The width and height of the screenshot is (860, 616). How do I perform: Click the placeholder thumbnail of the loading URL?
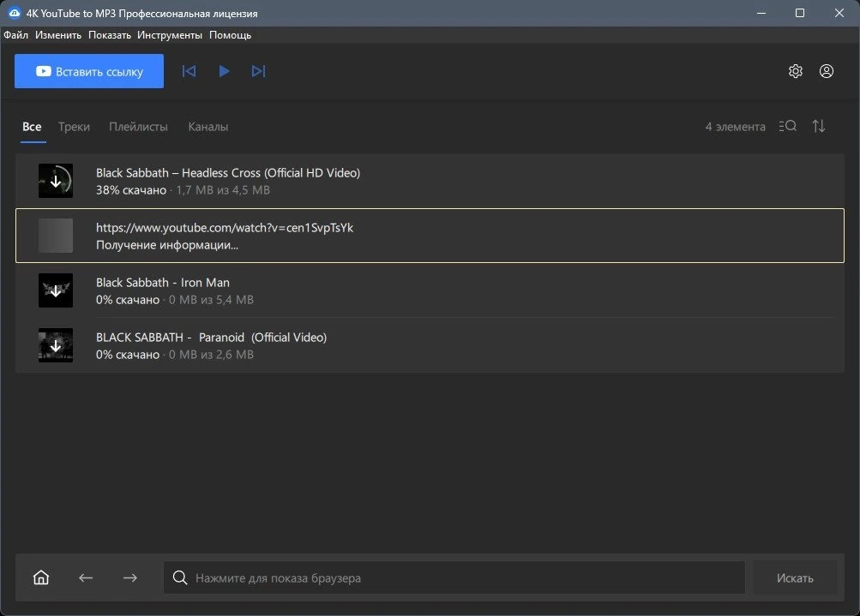tap(56, 236)
